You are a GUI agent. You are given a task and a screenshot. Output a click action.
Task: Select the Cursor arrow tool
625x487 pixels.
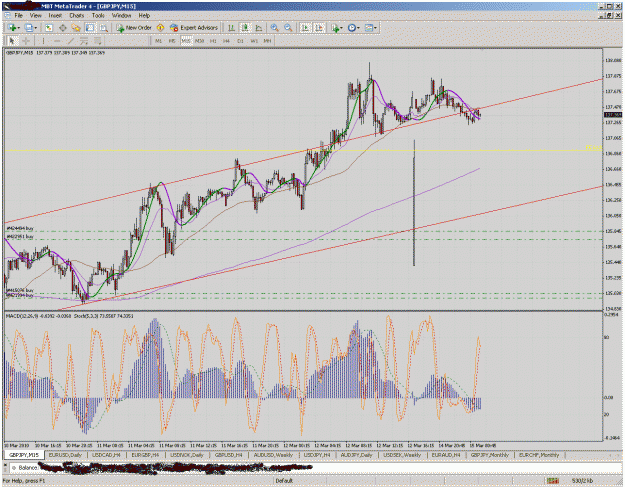(12, 41)
